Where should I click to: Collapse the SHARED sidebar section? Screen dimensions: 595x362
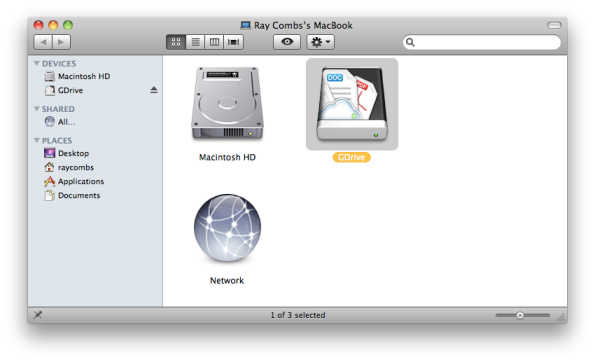coord(37,109)
